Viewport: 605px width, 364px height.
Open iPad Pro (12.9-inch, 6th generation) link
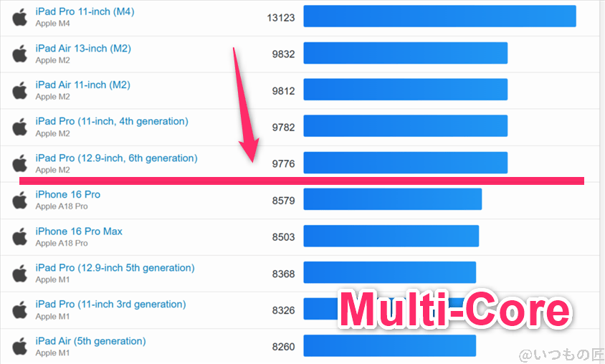(x=116, y=158)
